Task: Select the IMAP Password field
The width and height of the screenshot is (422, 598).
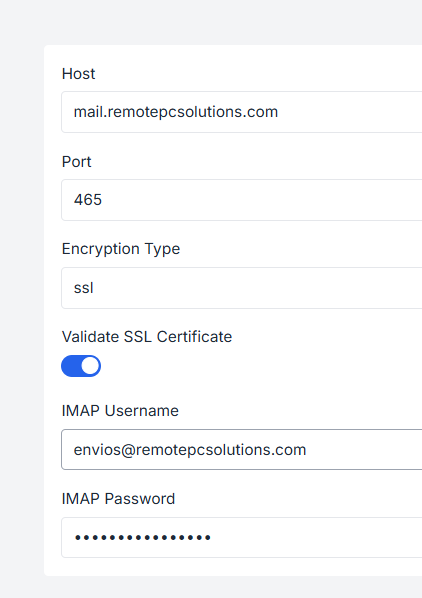Action: (242, 537)
